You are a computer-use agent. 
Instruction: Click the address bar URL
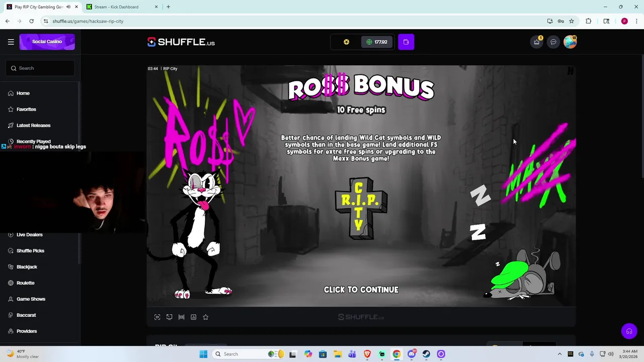[x=88, y=21]
